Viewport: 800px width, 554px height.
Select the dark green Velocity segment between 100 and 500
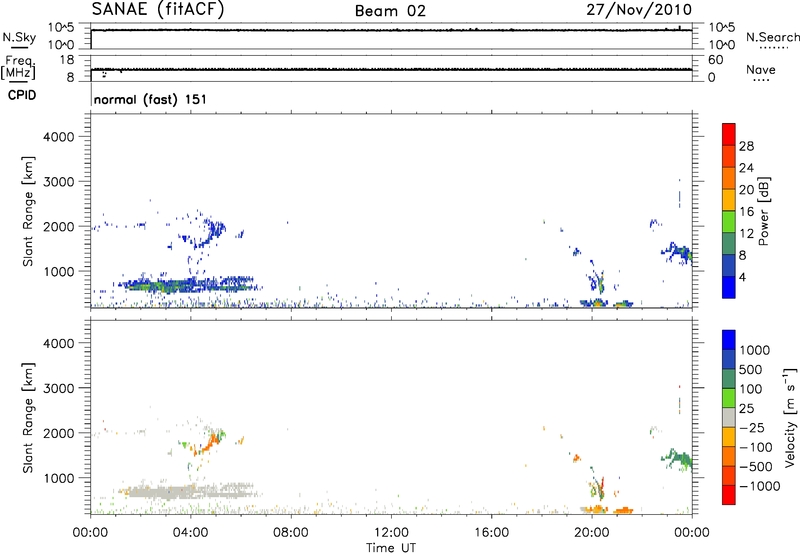729,379
